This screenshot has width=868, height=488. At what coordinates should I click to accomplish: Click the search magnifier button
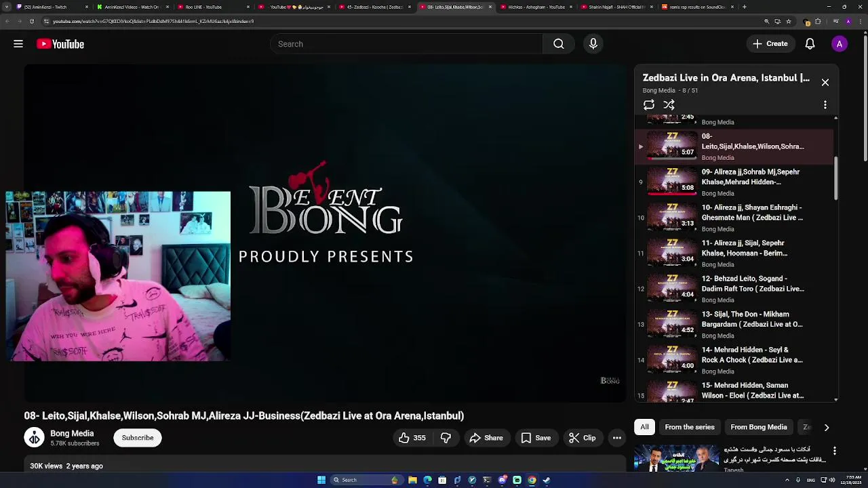[559, 44]
